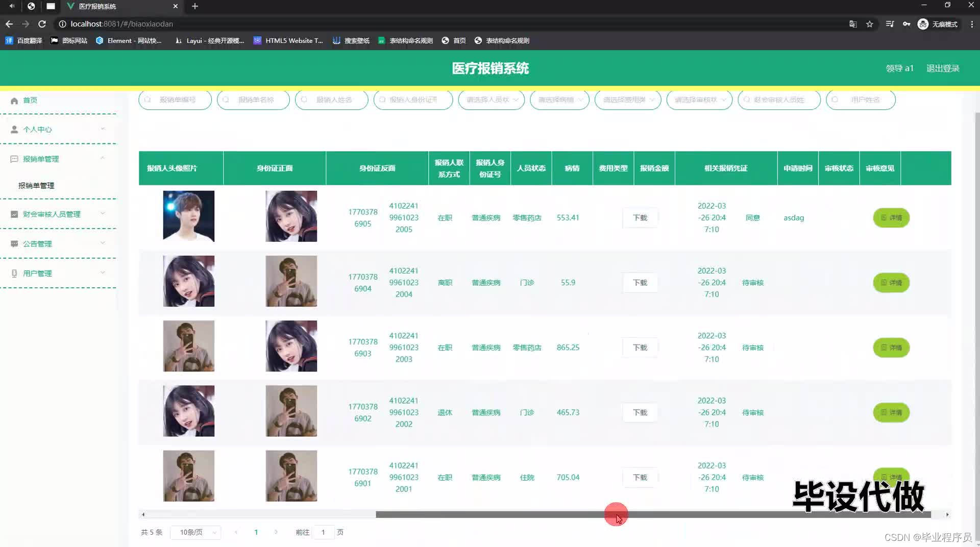
Task: Open 详情 for the 465.73 row
Action: coord(891,412)
